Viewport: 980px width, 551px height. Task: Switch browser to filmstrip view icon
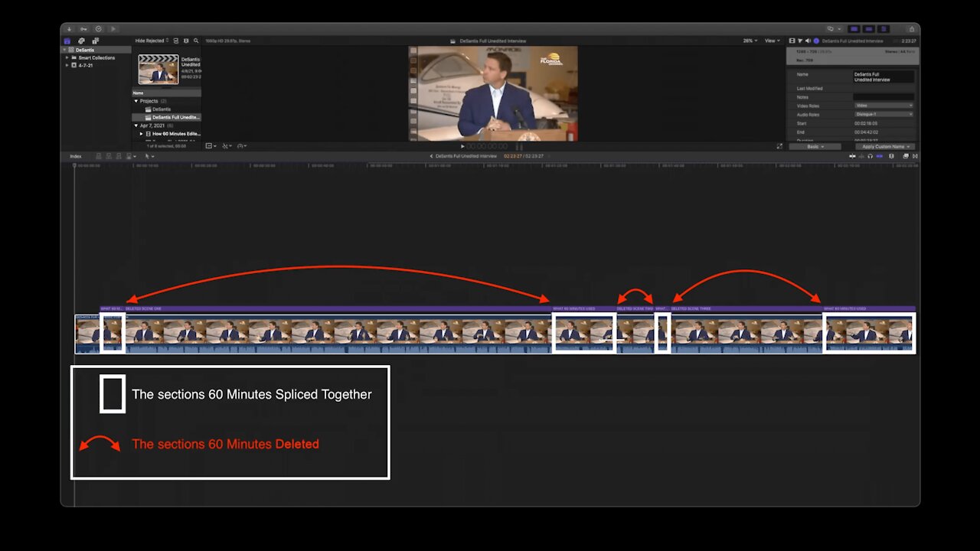(186, 41)
